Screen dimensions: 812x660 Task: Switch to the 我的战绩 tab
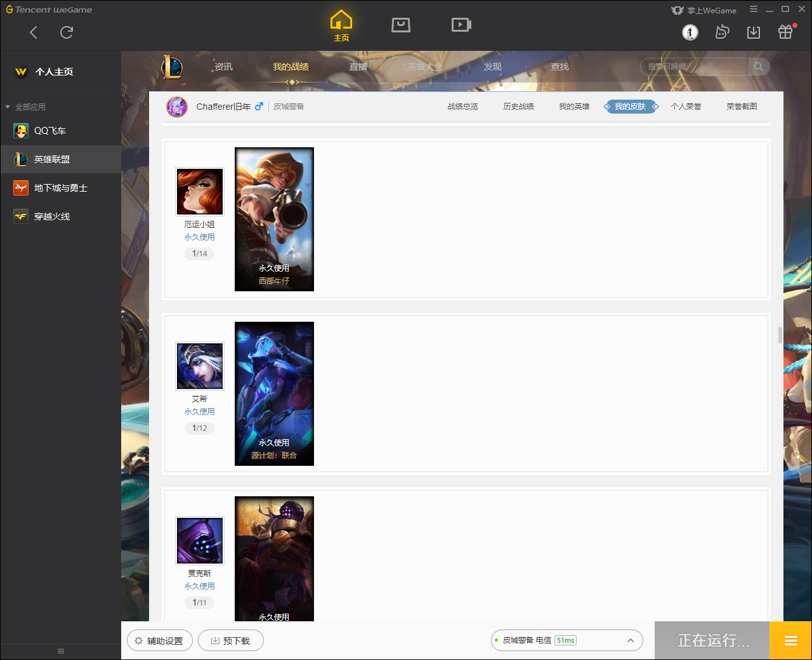click(291, 67)
